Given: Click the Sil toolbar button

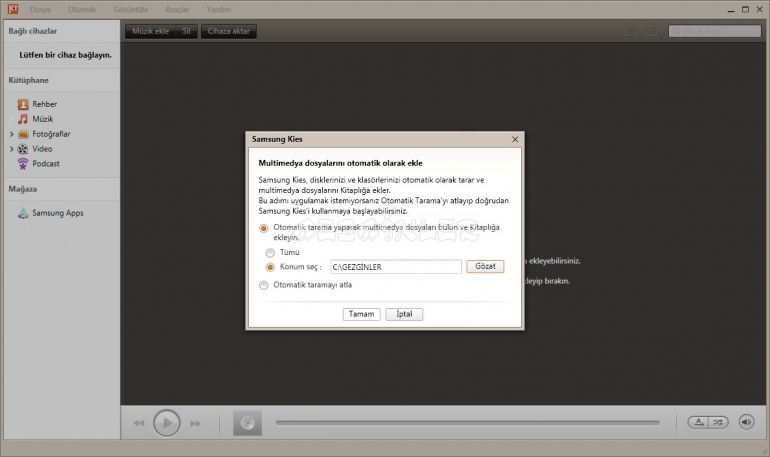Looking at the screenshot, I should coord(186,31).
